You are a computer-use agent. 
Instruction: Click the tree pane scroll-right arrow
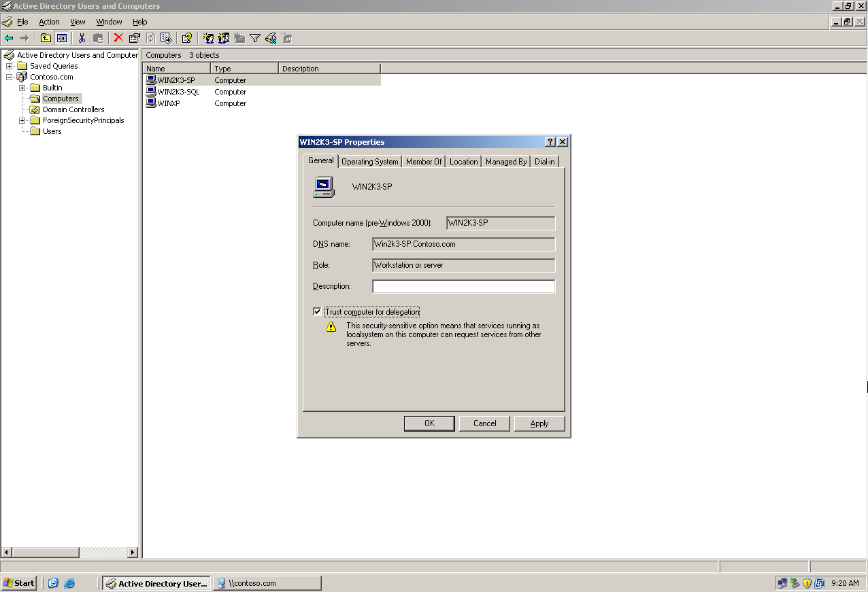pos(133,553)
